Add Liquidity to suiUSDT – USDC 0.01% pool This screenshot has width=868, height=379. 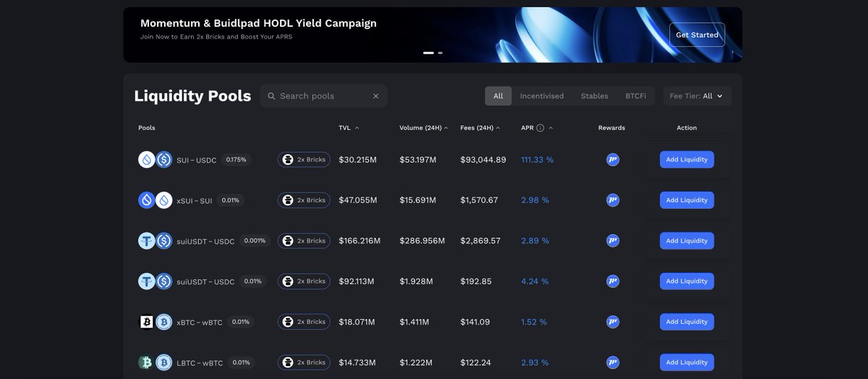pos(686,281)
